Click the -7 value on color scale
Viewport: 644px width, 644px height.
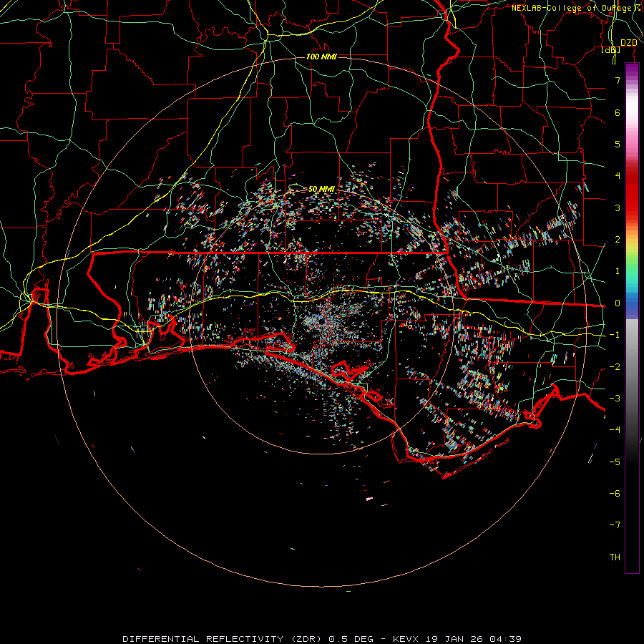[x=615, y=525]
